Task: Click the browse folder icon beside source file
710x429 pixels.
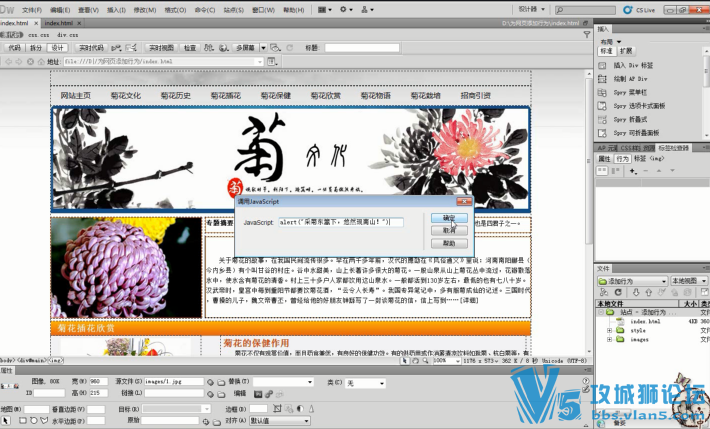Action: coord(221,382)
